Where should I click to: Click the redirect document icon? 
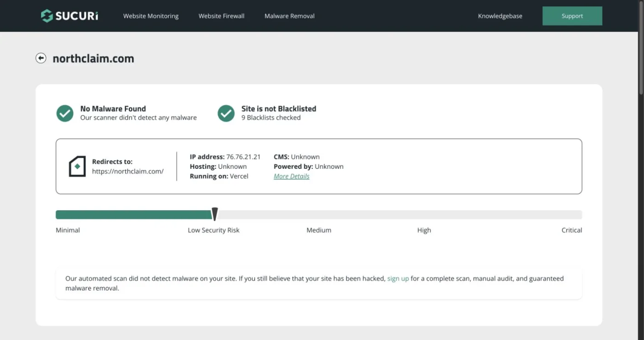(x=77, y=166)
